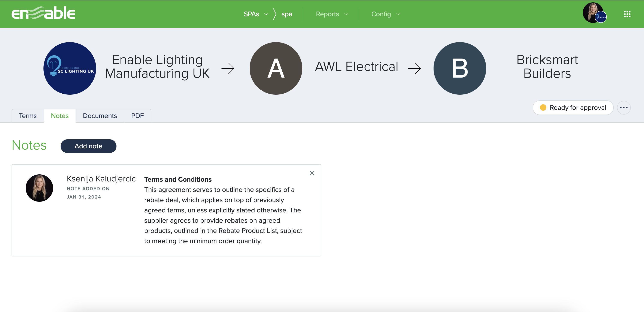Open the apps grid menu icon

tap(627, 14)
